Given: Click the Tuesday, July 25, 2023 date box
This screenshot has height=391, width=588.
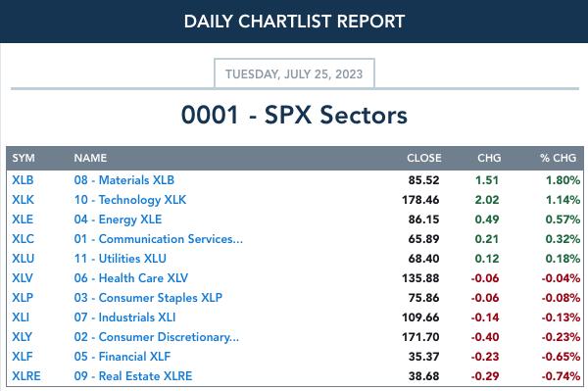Looking at the screenshot, I should coord(294,73).
